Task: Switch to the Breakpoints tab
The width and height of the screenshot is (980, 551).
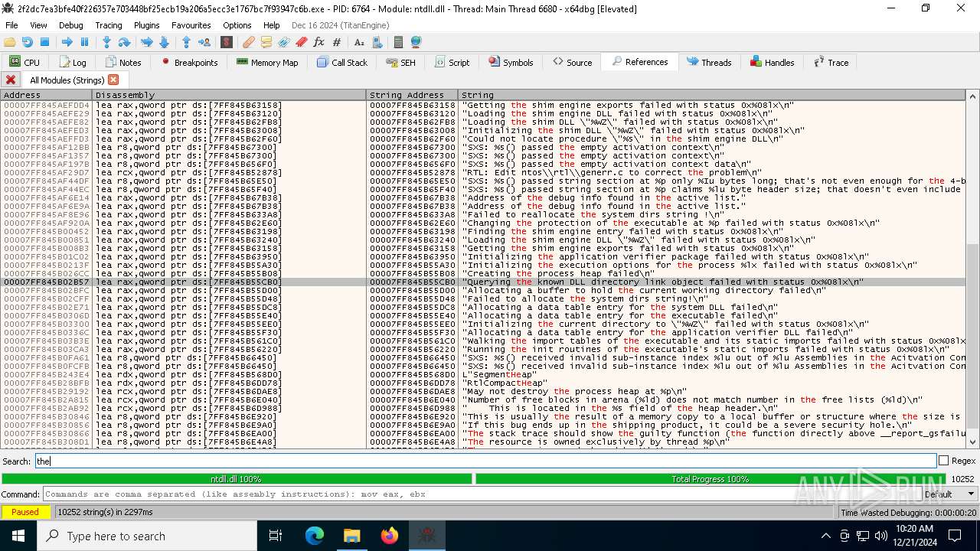Action: [189, 62]
